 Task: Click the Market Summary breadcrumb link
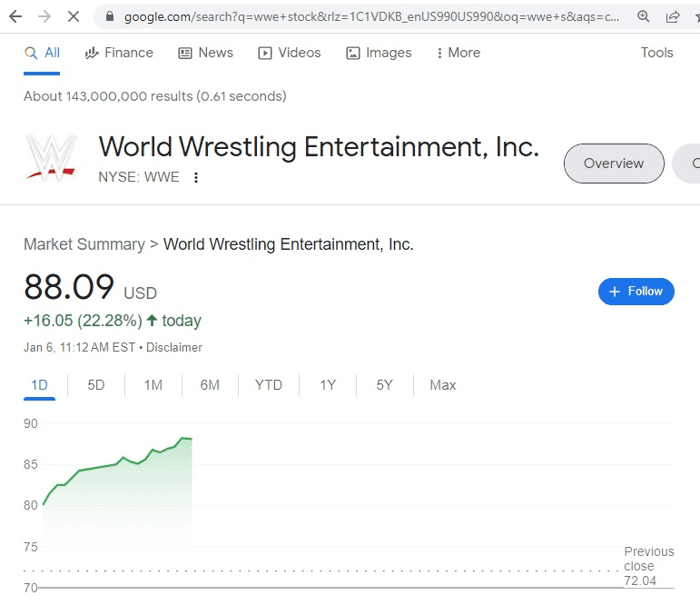[x=84, y=244]
